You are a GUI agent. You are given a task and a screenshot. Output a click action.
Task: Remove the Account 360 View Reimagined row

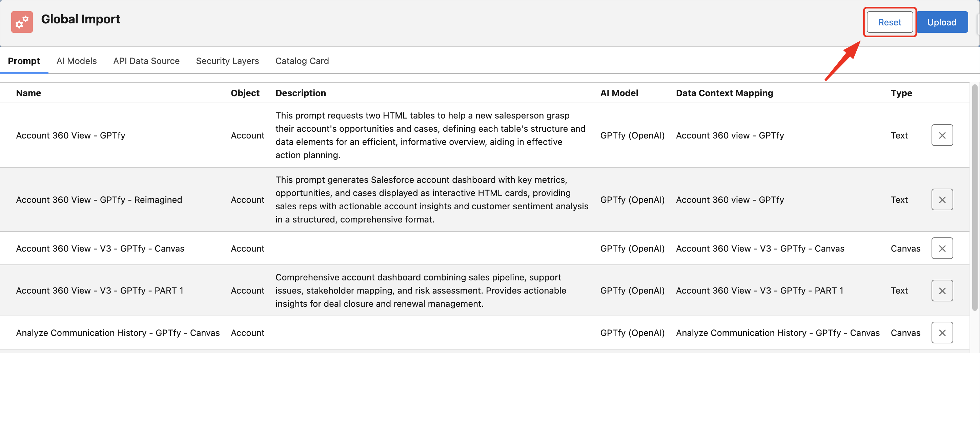[x=942, y=199]
